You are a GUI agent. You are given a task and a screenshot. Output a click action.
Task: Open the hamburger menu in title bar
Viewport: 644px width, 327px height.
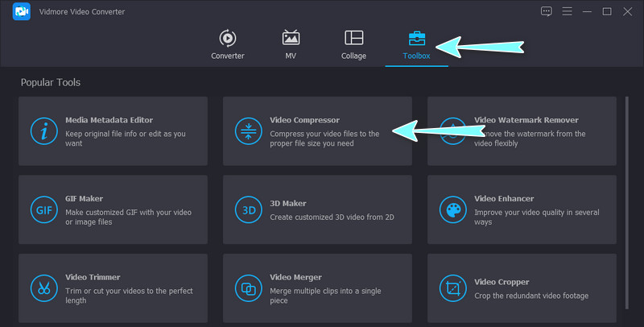[567, 11]
